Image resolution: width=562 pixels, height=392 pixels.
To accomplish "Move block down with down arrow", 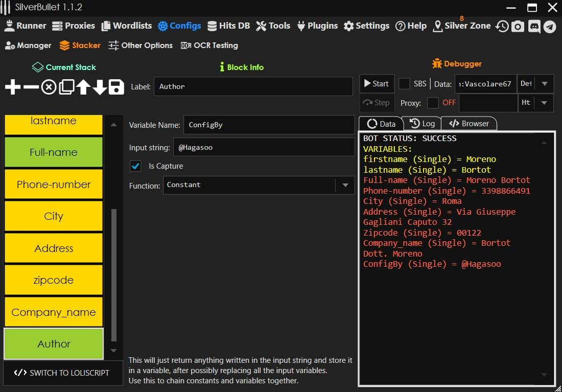I will click(100, 87).
